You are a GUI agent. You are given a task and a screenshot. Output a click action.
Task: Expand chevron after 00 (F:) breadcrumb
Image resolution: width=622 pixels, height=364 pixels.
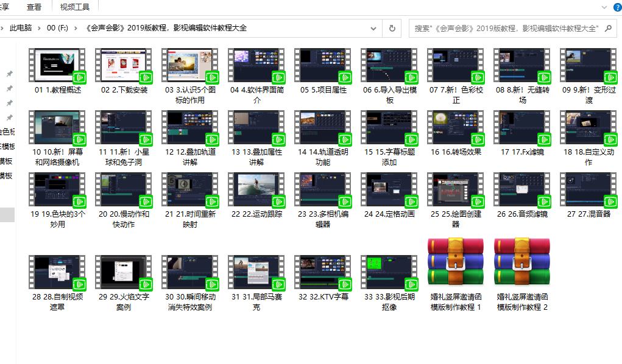click(x=76, y=28)
